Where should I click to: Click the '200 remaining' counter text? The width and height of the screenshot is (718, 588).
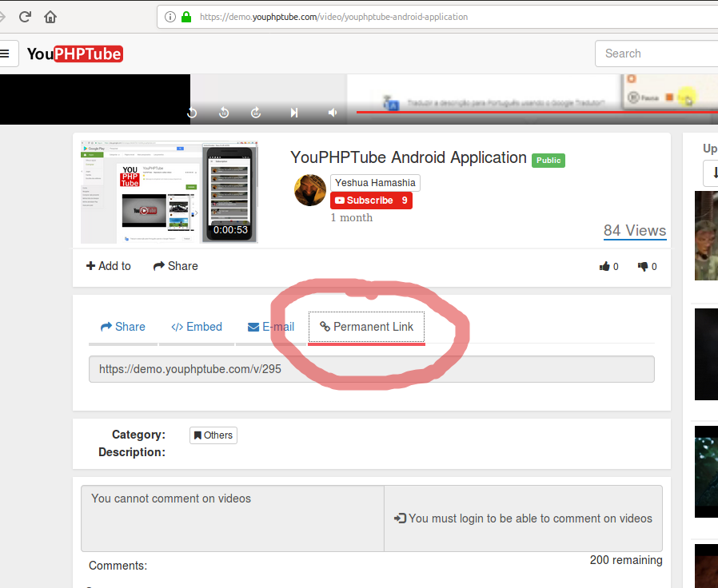point(626,560)
